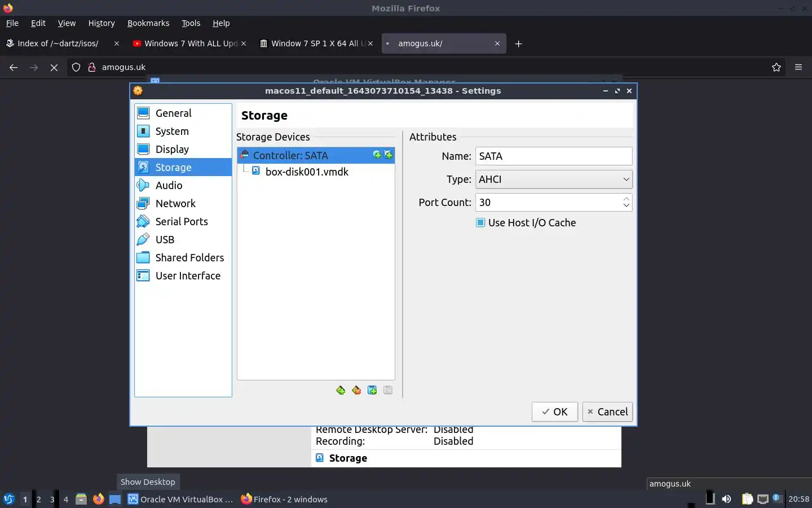
Task: Decrease the Port Count value
Action: click(626, 206)
